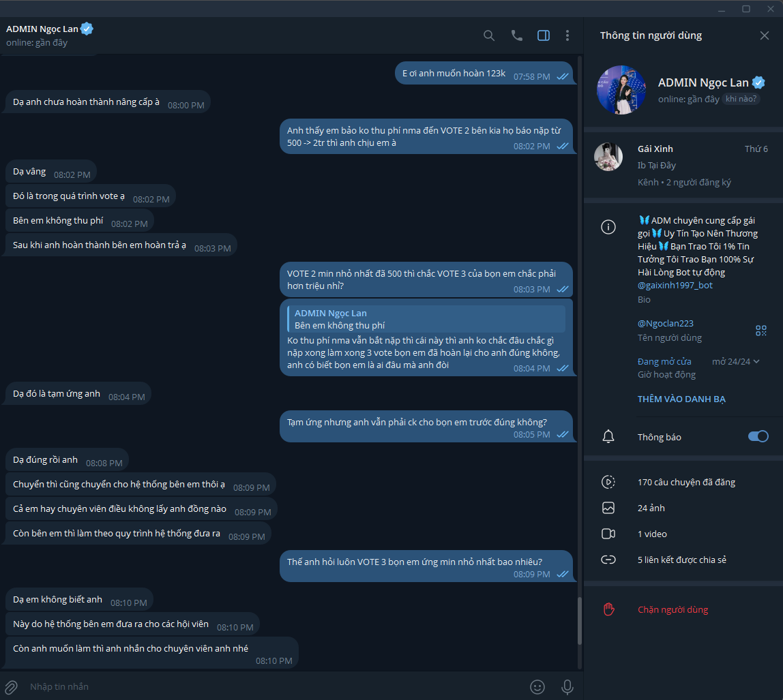
Task: Click THÊM VÀO DANH BẠ button
Action: 681,399
